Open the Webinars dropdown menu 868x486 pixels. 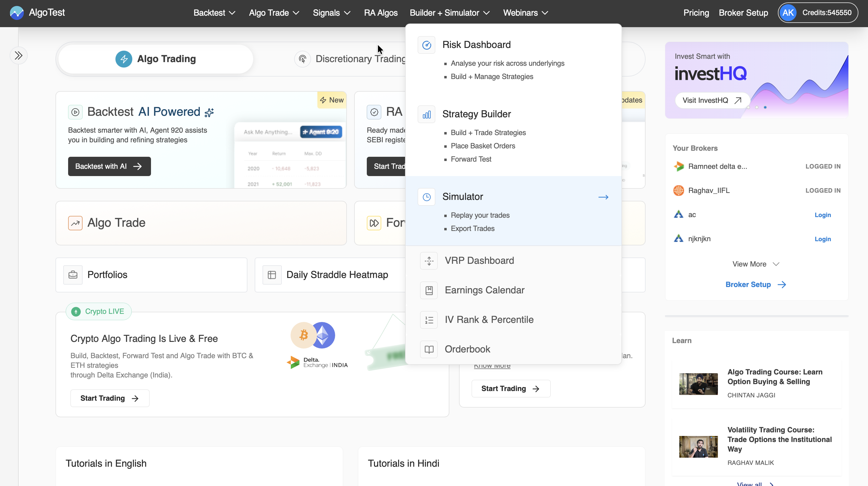click(525, 13)
